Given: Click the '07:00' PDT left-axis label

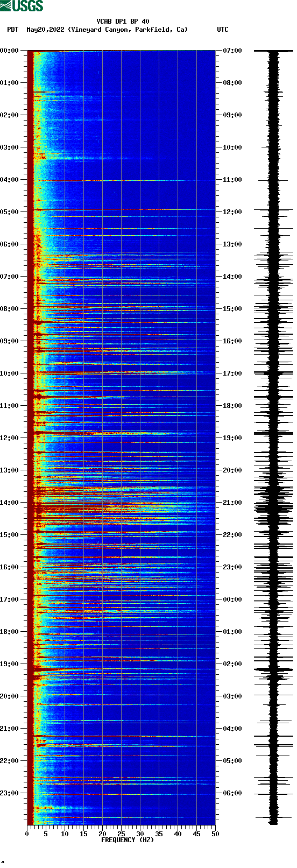Looking at the screenshot, I should [x=9, y=277].
